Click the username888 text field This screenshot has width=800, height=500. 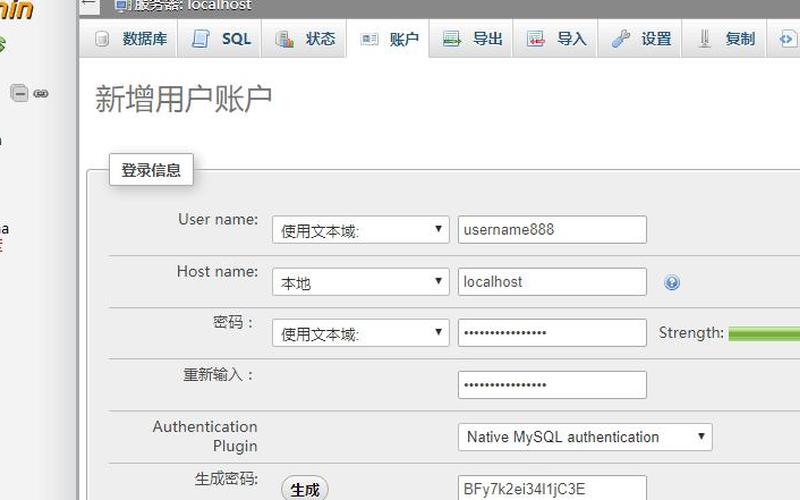click(x=552, y=230)
